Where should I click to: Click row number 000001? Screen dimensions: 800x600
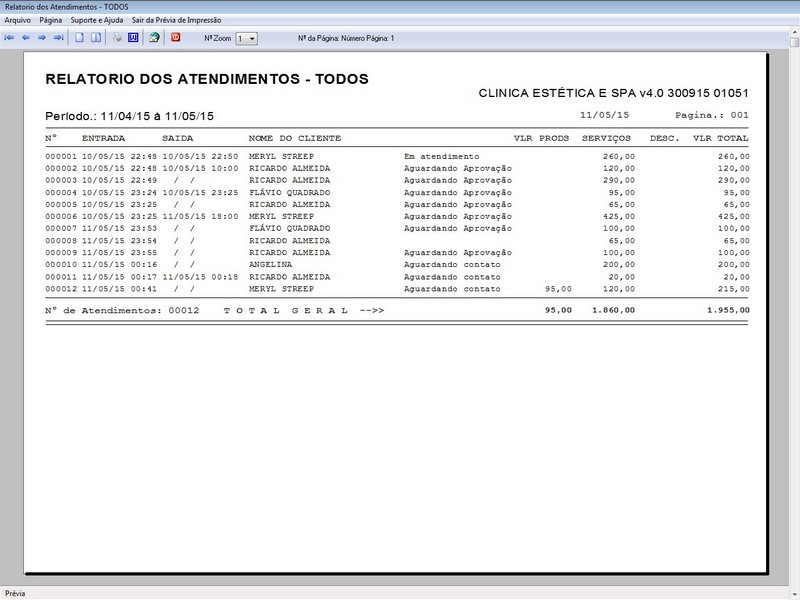click(61, 157)
